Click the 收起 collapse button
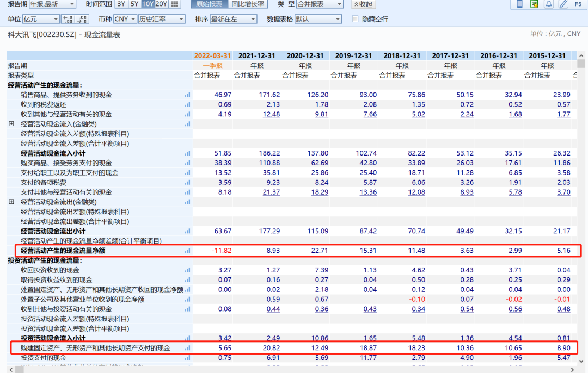Viewport: 588px width, 373px height. pyautogui.click(x=363, y=4)
